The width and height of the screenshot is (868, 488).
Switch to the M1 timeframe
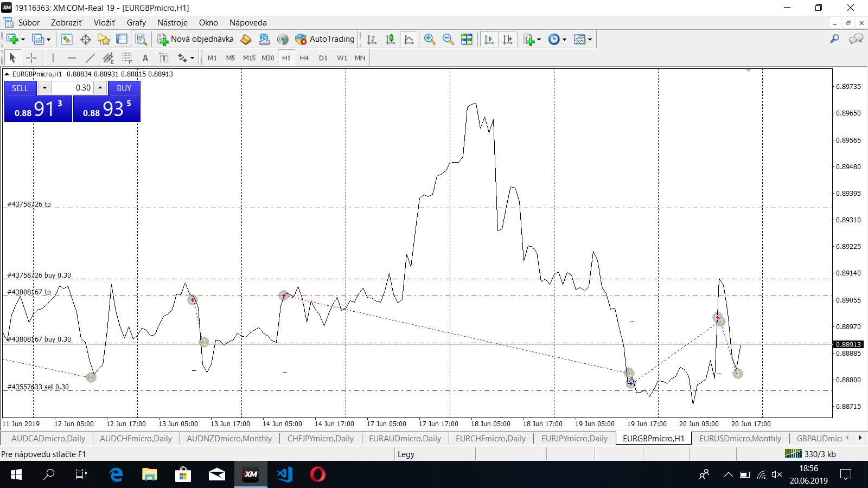pyautogui.click(x=212, y=57)
